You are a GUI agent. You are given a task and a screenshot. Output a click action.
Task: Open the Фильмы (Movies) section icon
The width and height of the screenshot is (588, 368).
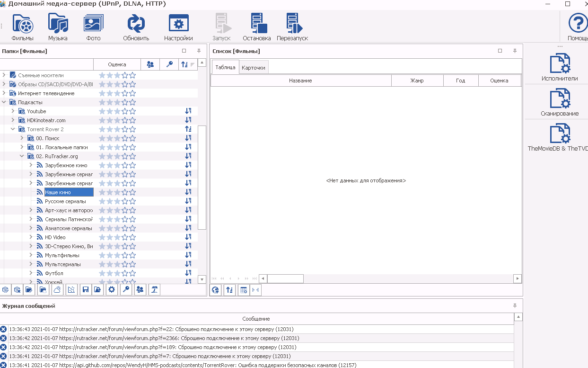pos(23,24)
